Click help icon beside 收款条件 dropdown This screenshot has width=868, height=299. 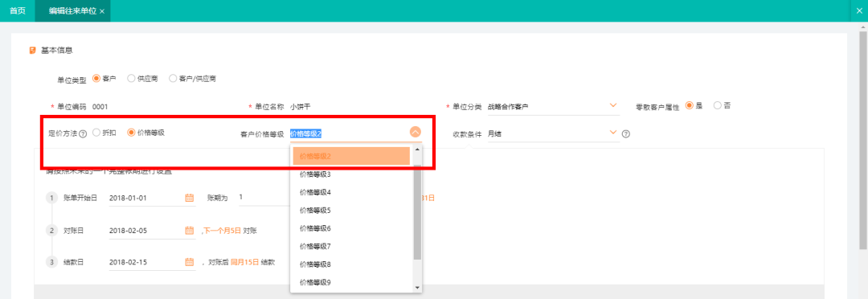(x=626, y=133)
